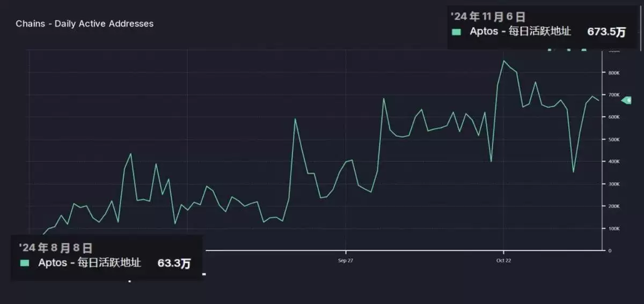This screenshot has width=644, height=304.
Task: Click the green Aptos swatch in August tooltip
Action: pyautogui.click(x=25, y=263)
